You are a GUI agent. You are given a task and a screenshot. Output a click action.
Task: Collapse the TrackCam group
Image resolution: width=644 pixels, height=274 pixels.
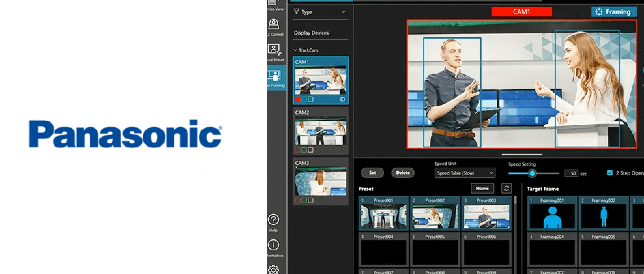coord(296,50)
